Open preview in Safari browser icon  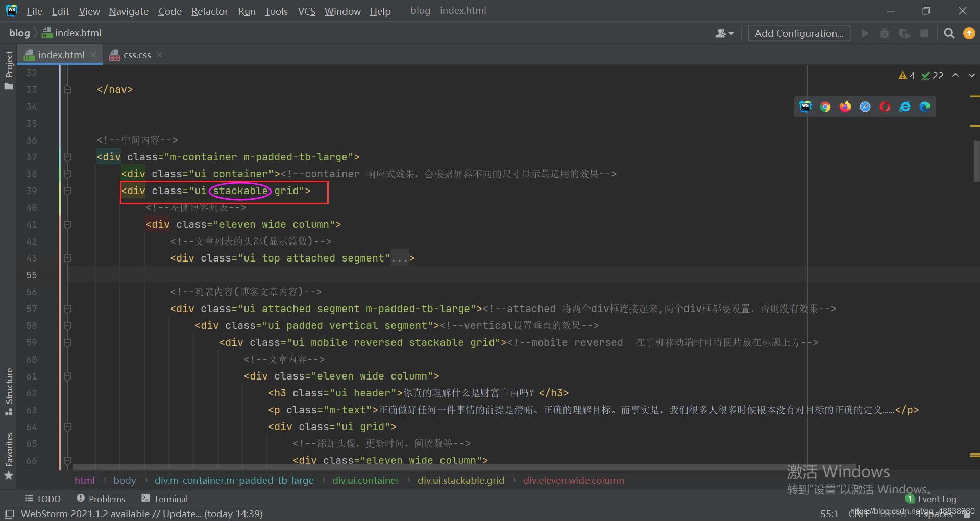point(865,107)
